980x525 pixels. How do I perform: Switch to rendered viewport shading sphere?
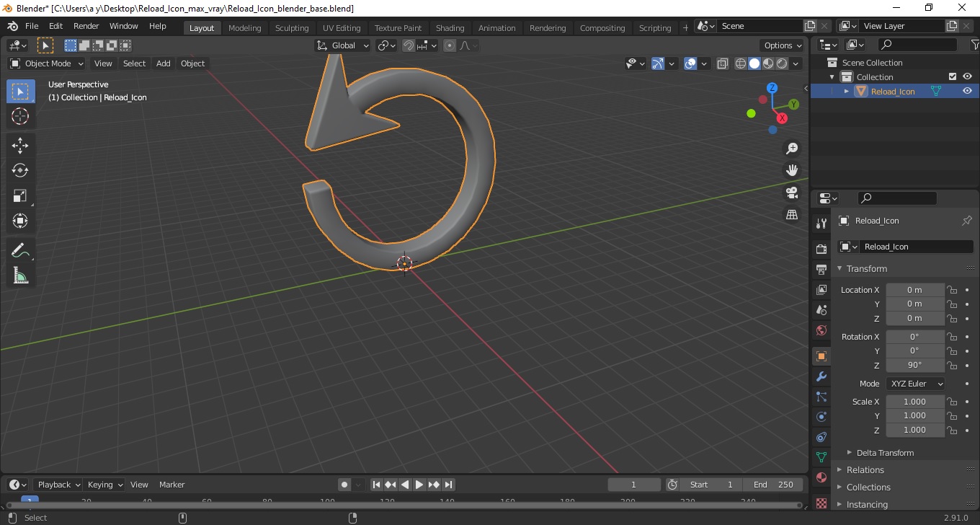(x=782, y=63)
